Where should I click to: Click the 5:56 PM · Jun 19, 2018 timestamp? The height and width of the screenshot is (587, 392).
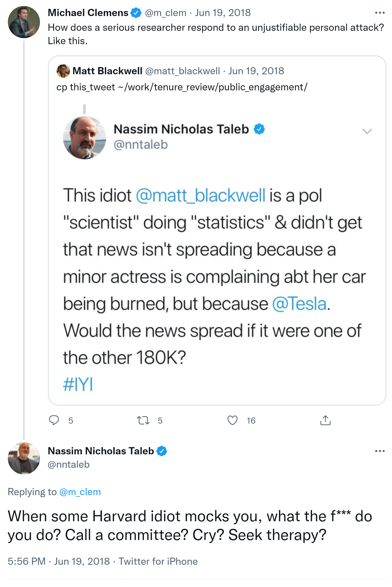pos(59,561)
